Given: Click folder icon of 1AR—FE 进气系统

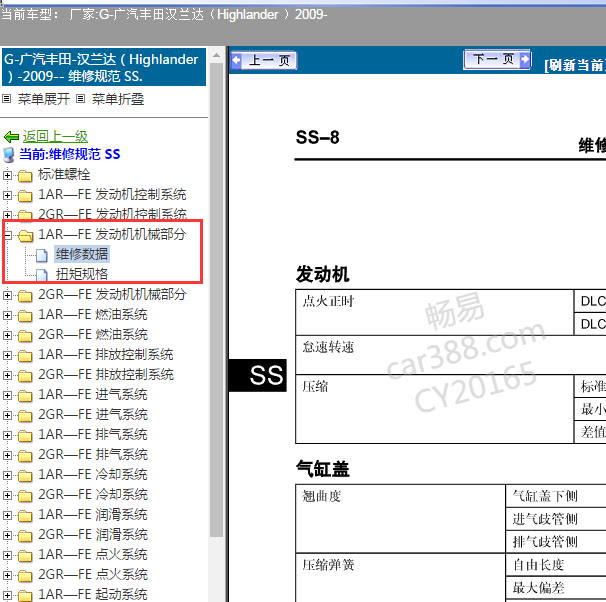Looking at the screenshot, I should click(x=25, y=396).
